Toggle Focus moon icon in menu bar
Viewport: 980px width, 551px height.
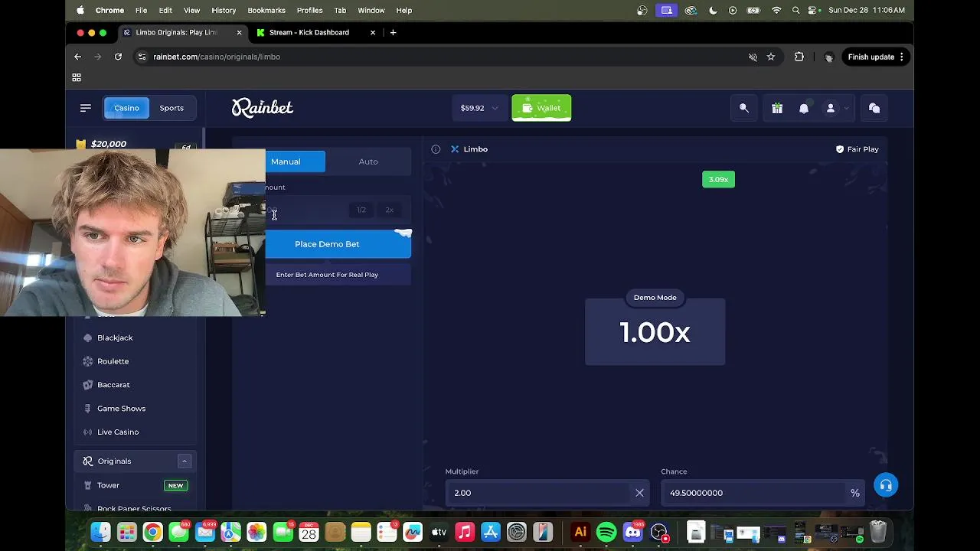pyautogui.click(x=713, y=10)
